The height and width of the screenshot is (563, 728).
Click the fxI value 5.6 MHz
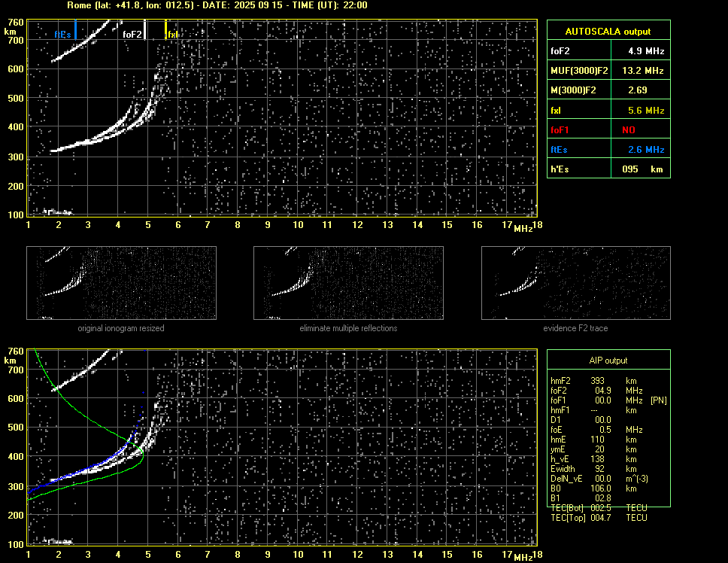coord(646,111)
